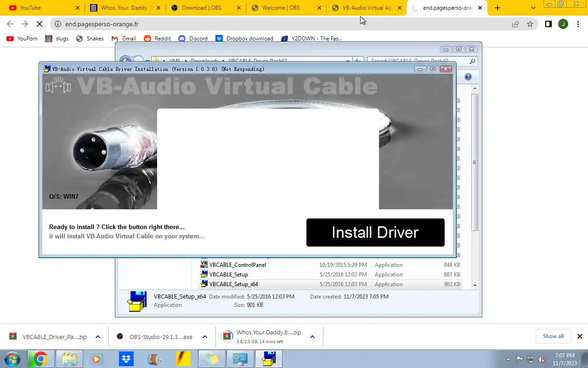Click Explorer search box
This screenshot has width=588, height=368.
click(x=422, y=61)
